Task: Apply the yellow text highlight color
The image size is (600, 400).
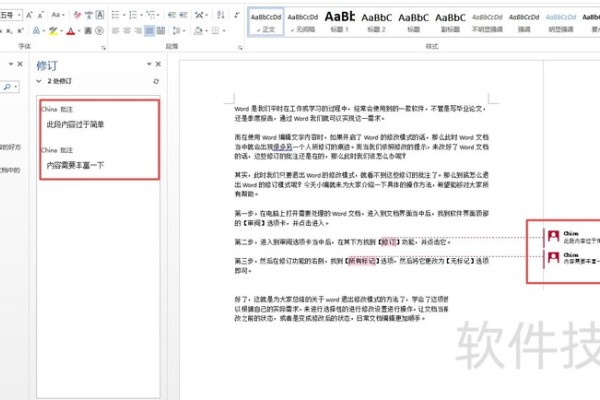Action: 53,31
